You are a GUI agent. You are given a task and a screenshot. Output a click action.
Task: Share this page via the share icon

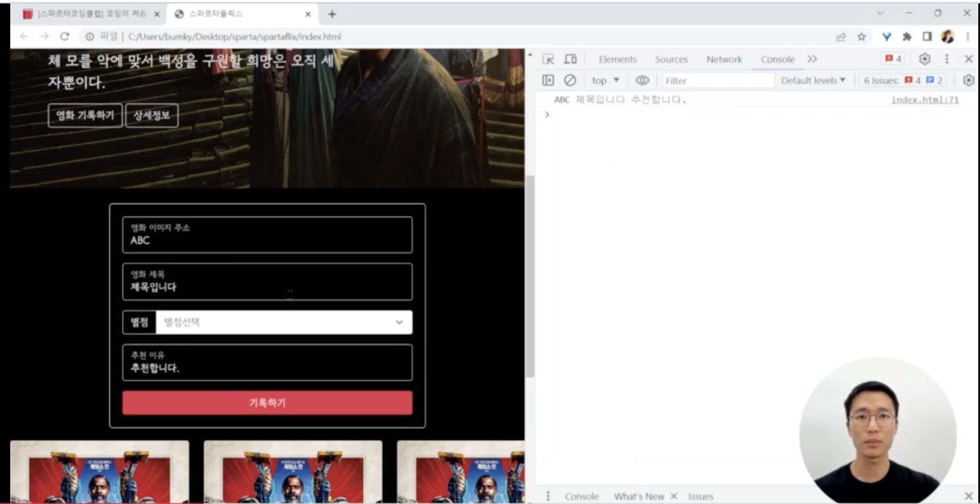pos(841,36)
